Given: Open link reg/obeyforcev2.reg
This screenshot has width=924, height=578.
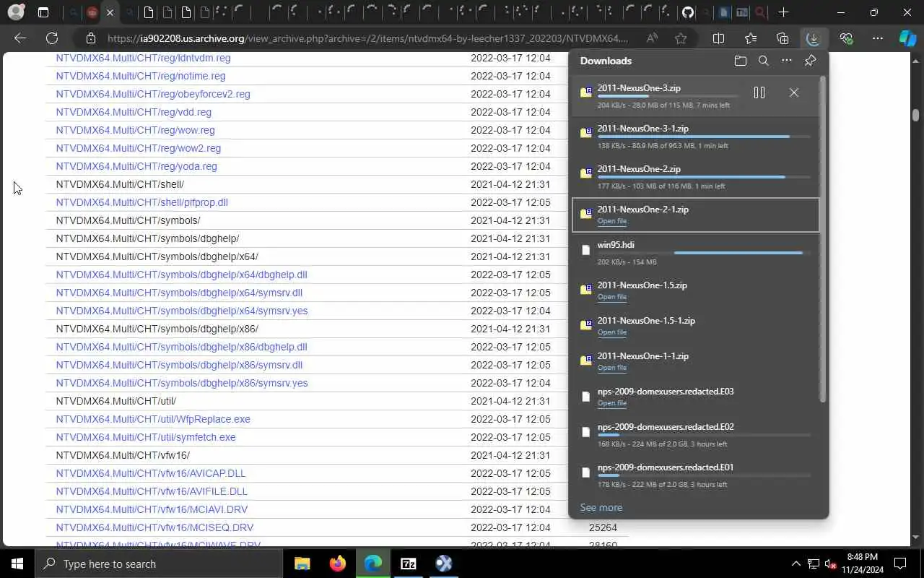Looking at the screenshot, I should pos(153,94).
